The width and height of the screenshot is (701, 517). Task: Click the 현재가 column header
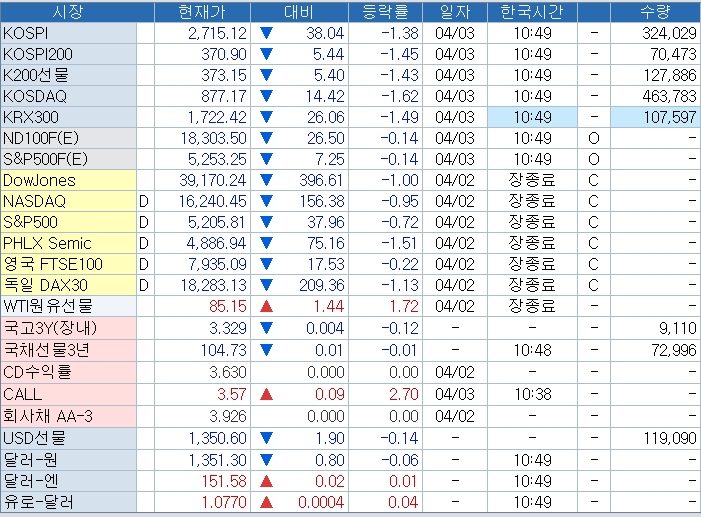(x=203, y=12)
